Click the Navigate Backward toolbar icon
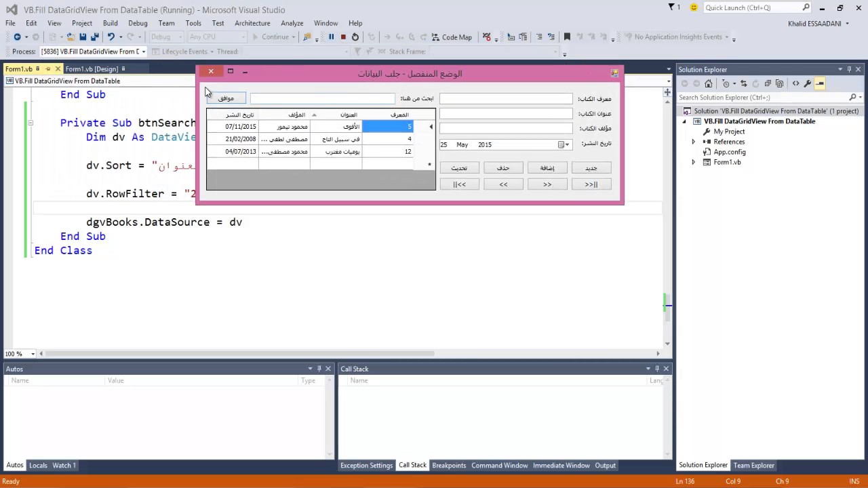The width and height of the screenshot is (868, 488). coord(17,37)
